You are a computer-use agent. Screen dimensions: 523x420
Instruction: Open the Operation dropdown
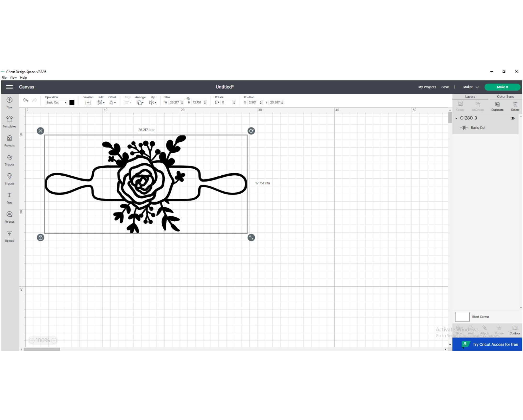[x=56, y=102]
